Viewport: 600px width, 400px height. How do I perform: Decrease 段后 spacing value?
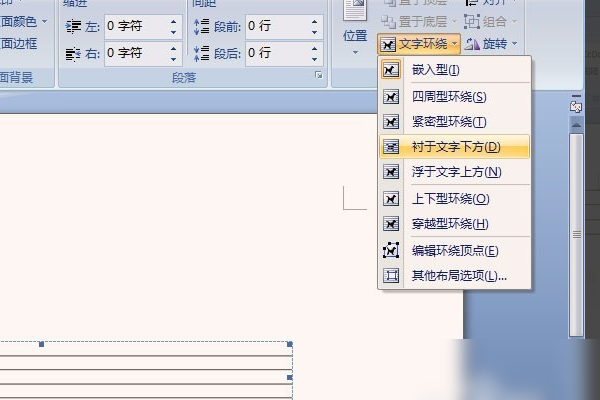[x=315, y=59]
